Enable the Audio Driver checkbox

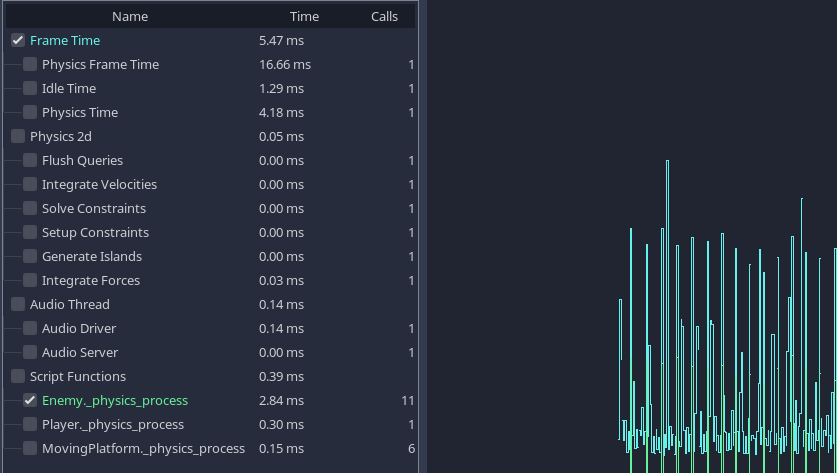(x=30, y=329)
